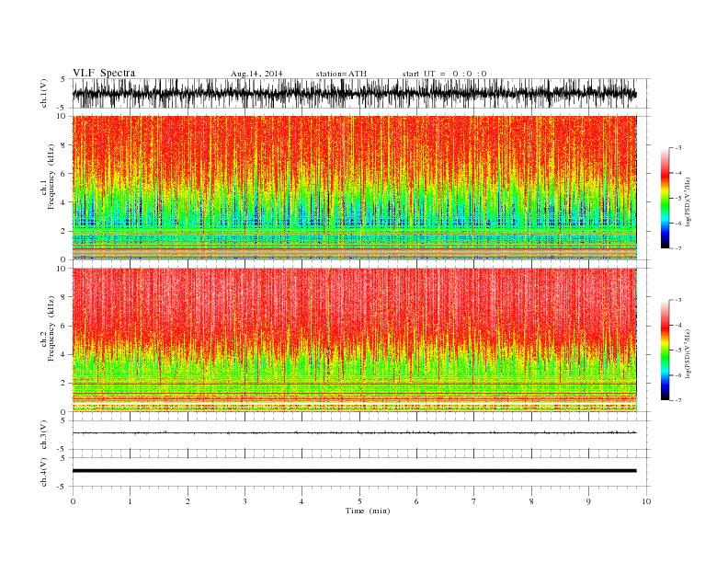728x563 pixels.
Task: Click the ch.1 waveform trace in the top panel
Action: tap(354, 93)
